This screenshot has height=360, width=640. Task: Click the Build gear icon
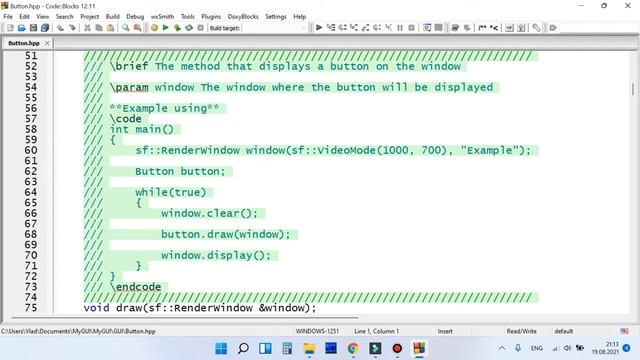[x=154, y=28]
